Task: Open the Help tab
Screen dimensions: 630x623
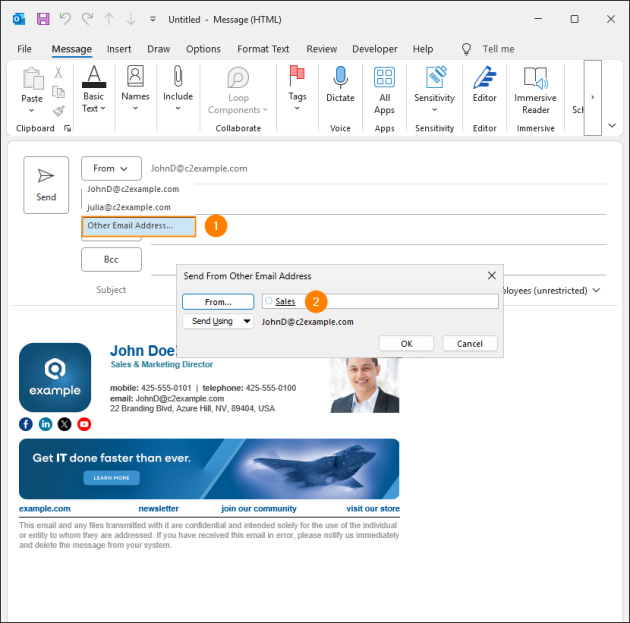Action: click(x=423, y=49)
